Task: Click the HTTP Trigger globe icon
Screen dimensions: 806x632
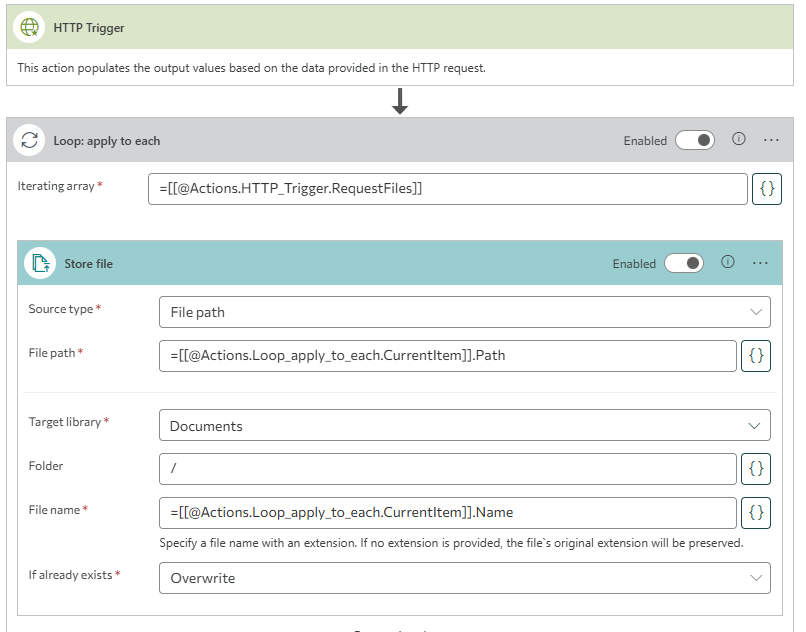Action: [x=30, y=28]
